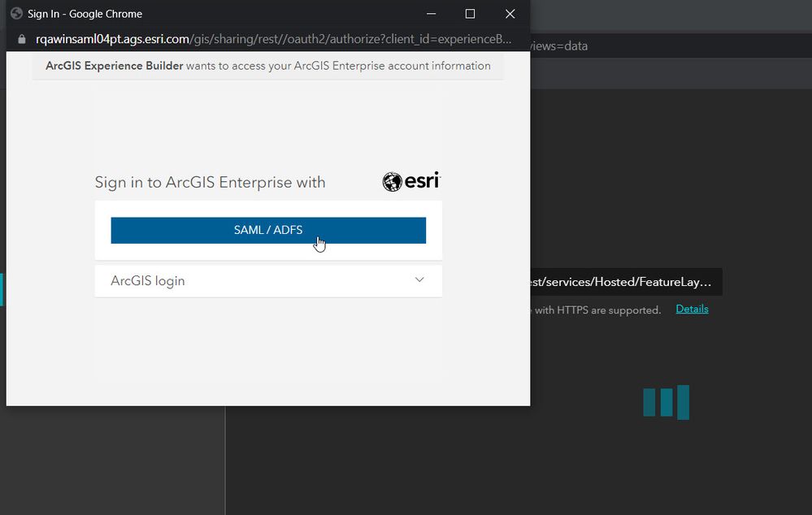
Task: Click the feature layer URL field in background
Action: tap(626, 282)
